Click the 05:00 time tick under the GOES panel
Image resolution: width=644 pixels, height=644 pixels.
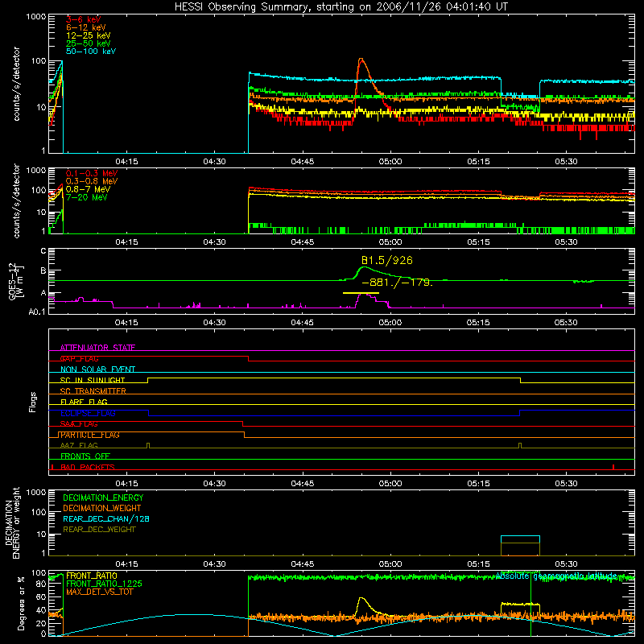click(390, 323)
